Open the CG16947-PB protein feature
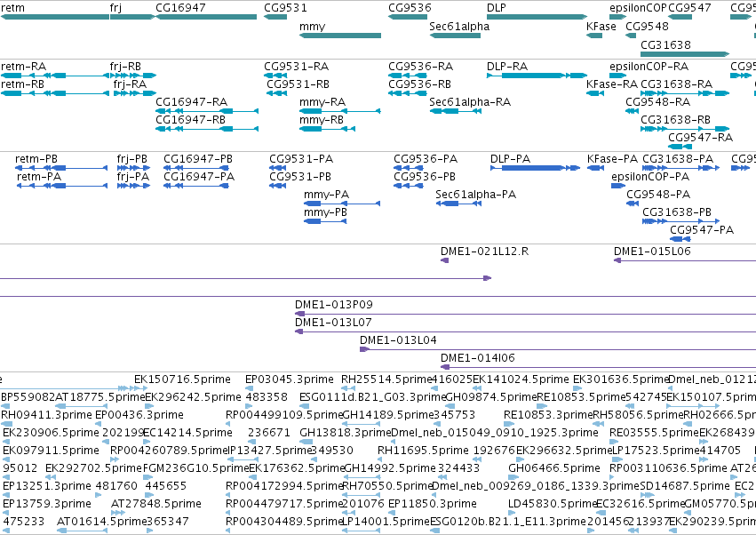 tap(196, 168)
